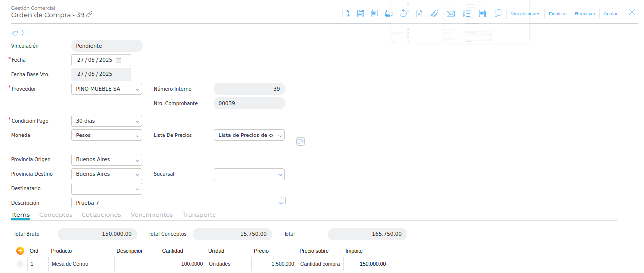Remove row 1 with the X icon

tap(20, 264)
